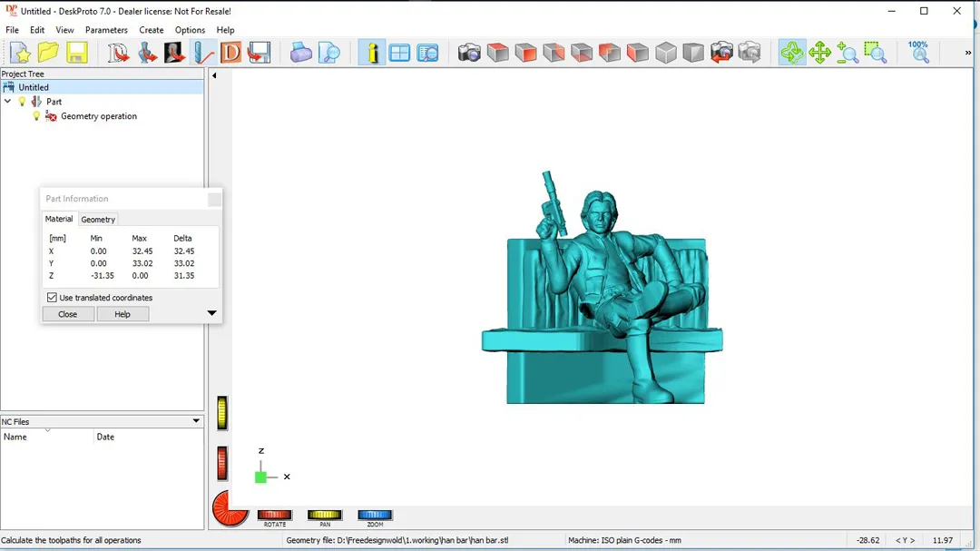Viewport: 980px width, 551px height.
Task: Calculate toolpaths with the cutter icon
Action: 203,53
